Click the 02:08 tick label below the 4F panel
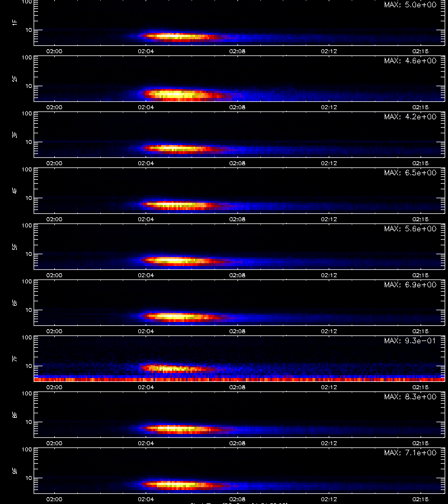Screen dimensions: 448x504 pos(237,219)
